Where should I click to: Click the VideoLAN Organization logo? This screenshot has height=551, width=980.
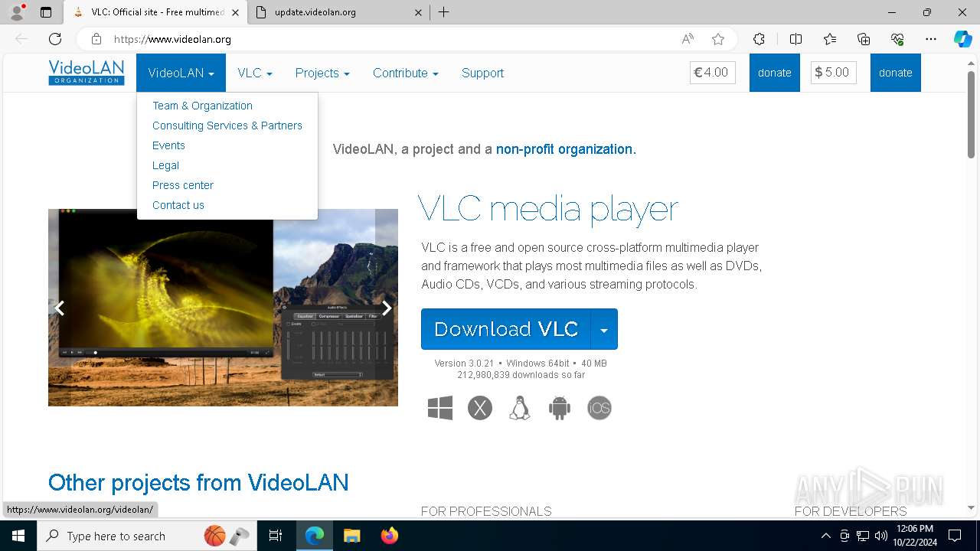pyautogui.click(x=87, y=73)
